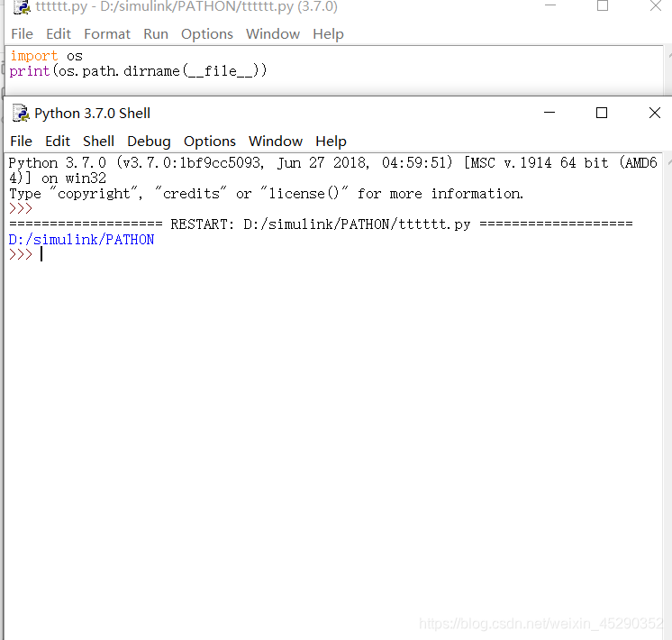This screenshot has height=640, width=672.
Task: Open Help menu in the tttttt.py editor window
Action: (328, 34)
